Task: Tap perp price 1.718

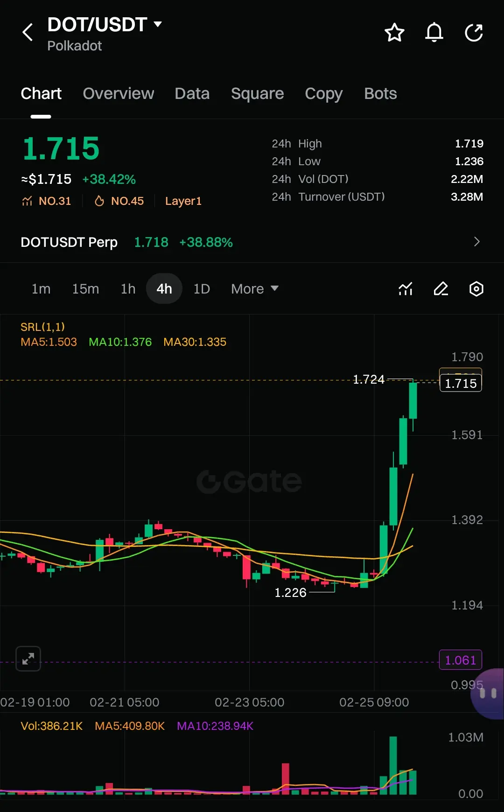Action: (151, 242)
